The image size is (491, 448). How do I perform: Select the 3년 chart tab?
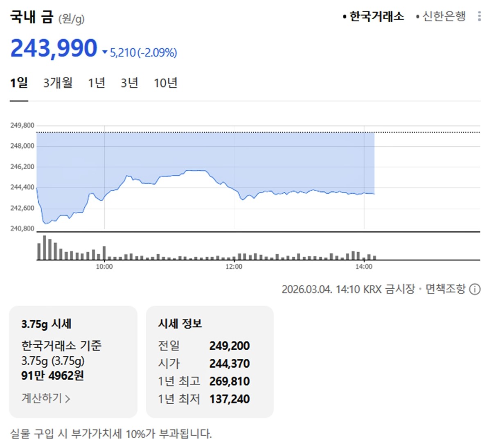click(x=130, y=83)
